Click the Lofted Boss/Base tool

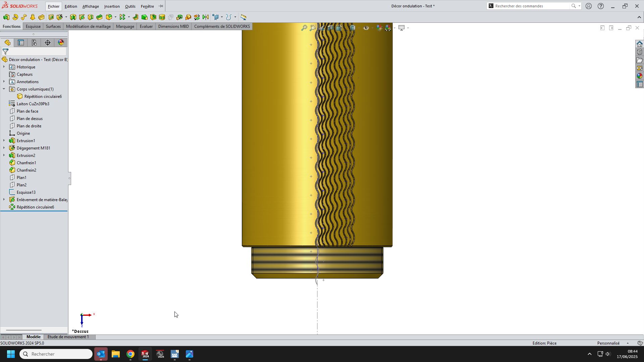pyautogui.click(x=33, y=17)
